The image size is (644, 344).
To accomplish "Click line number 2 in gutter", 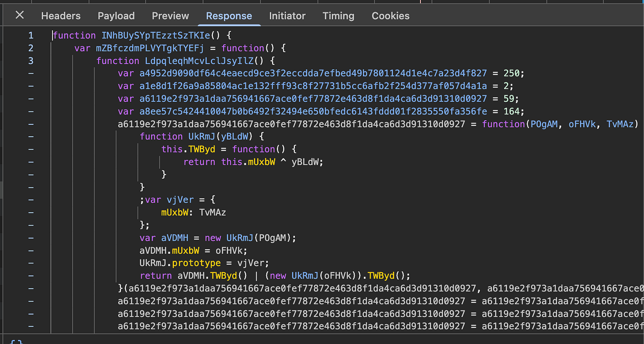I will coord(31,48).
